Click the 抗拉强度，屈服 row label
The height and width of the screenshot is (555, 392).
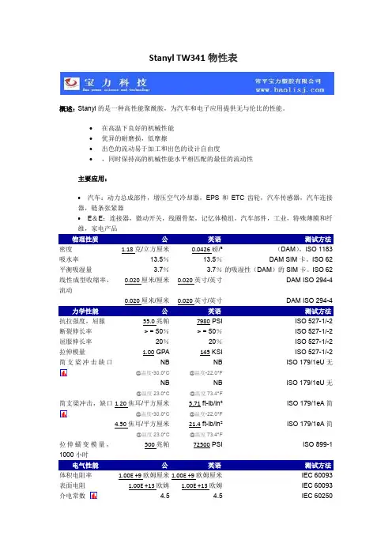point(82,322)
